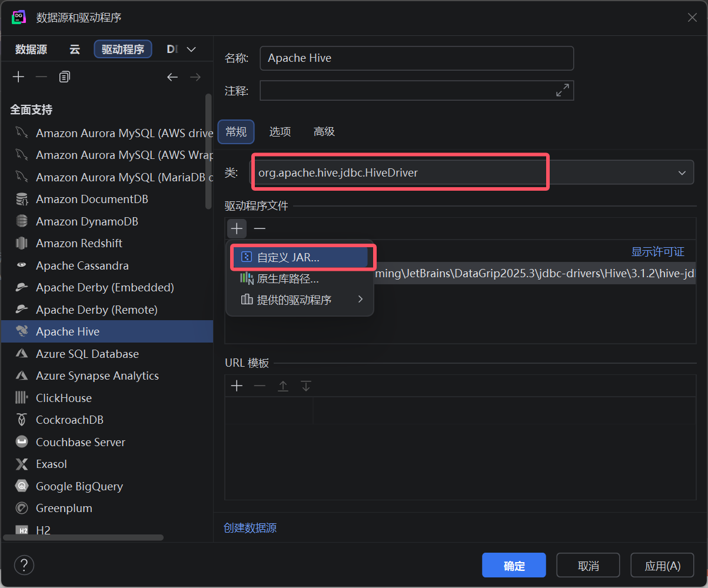Select Apache Hive in driver list
The image size is (708, 588).
[x=107, y=331]
